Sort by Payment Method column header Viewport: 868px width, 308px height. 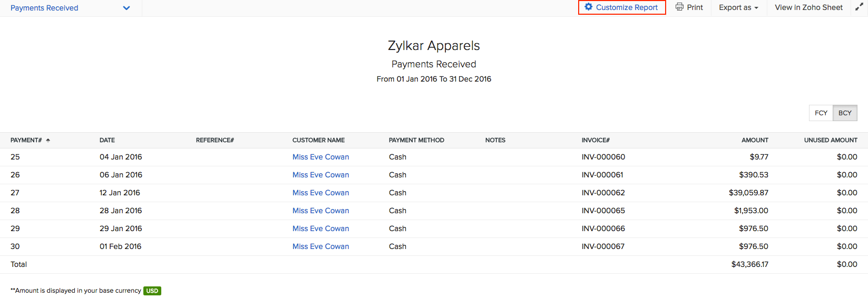coord(416,140)
